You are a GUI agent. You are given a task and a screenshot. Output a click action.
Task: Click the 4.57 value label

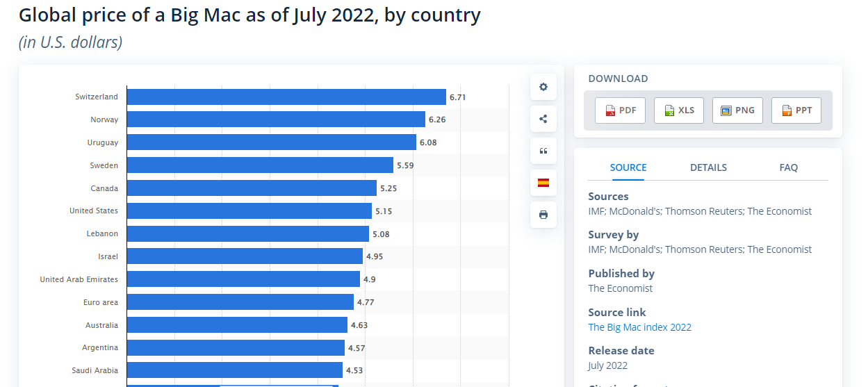[357, 347]
